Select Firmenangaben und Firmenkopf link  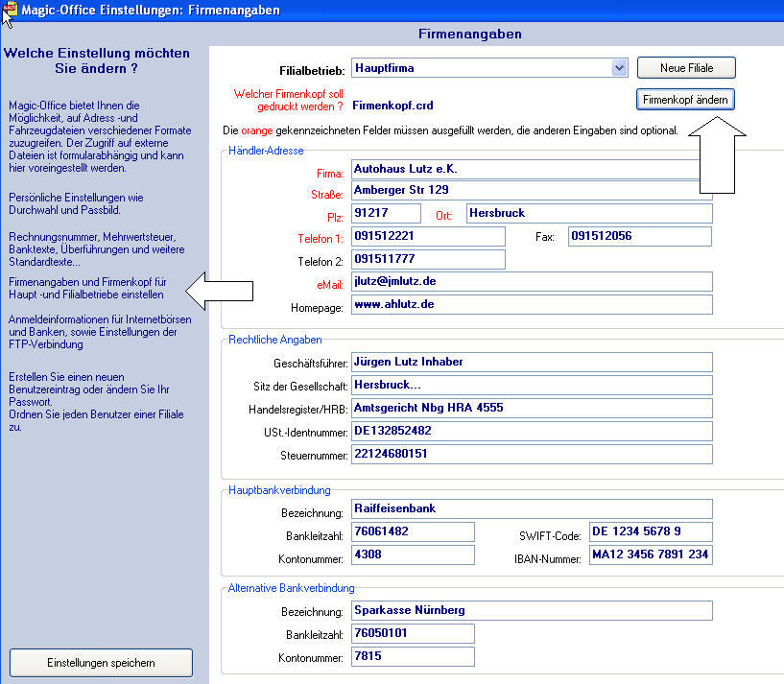87,288
